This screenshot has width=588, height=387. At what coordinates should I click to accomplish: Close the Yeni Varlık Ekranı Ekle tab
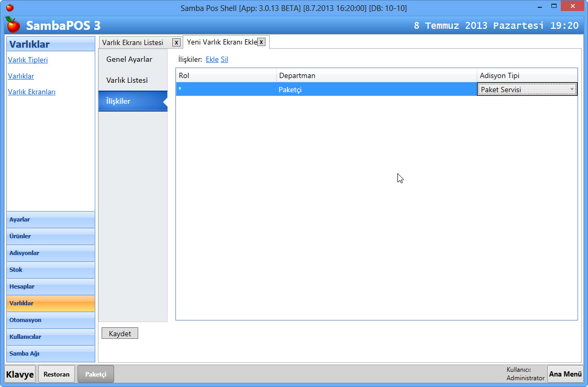261,42
